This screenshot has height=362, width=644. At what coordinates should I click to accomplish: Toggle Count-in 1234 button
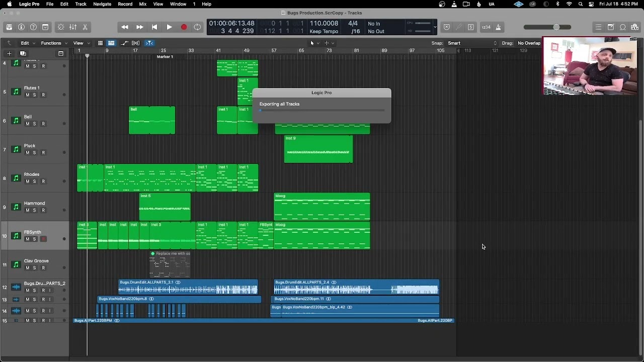tap(486, 27)
